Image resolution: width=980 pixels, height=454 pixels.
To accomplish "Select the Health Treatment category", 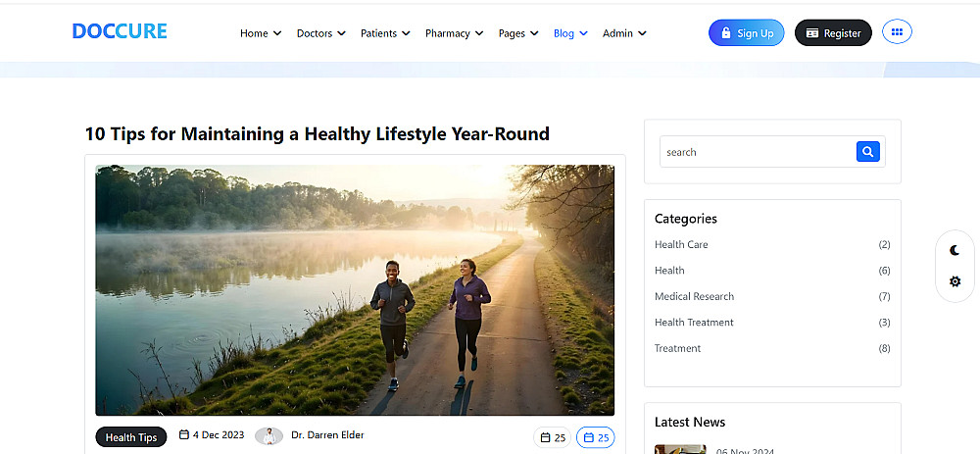I will click(694, 322).
